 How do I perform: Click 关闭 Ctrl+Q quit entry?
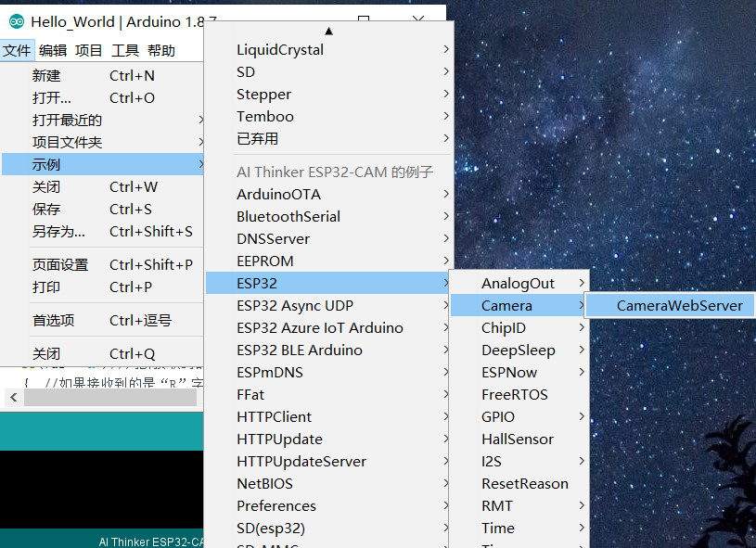[x=102, y=353]
